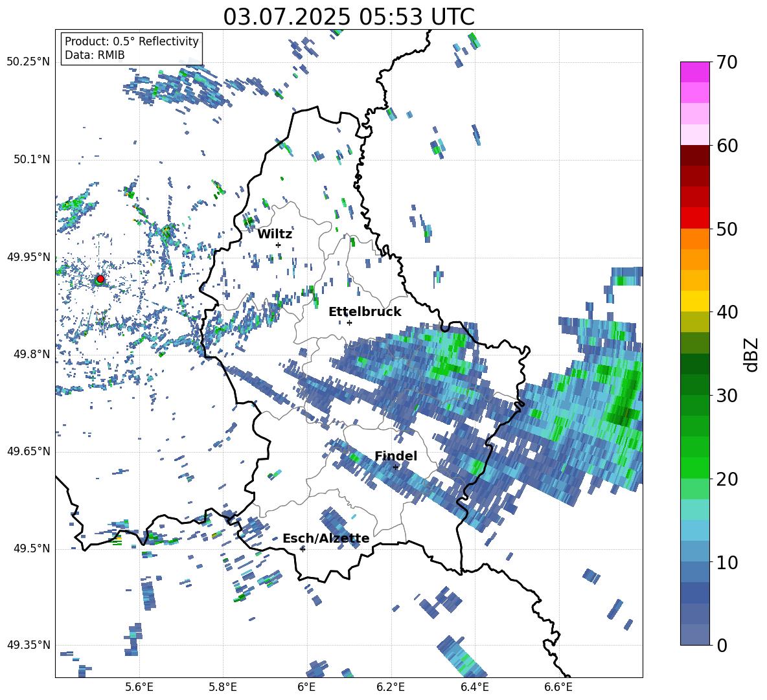The height and width of the screenshot is (700, 767).
Task: Click the Findel city label
Action: pyautogui.click(x=396, y=456)
